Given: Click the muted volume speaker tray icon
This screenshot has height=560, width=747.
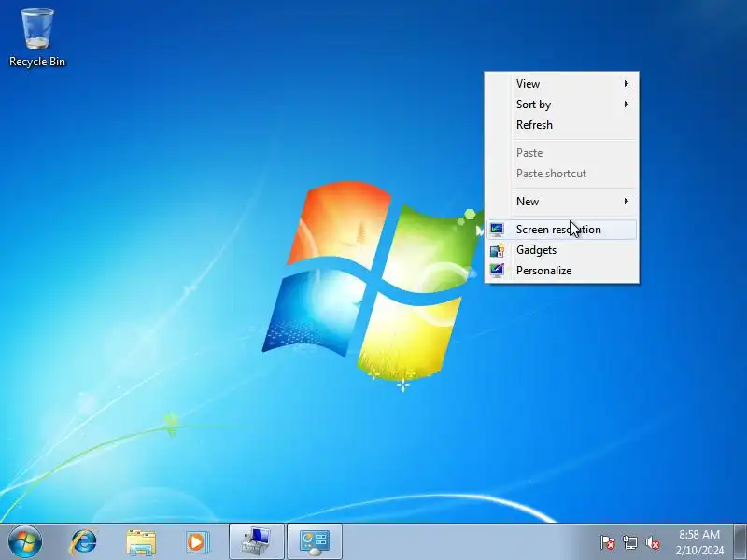Looking at the screenshot, I should [653, 542].
